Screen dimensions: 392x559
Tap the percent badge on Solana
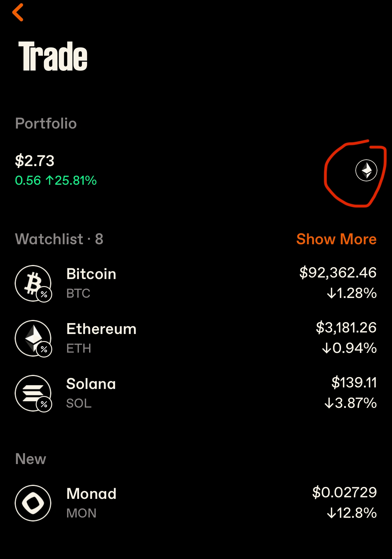[44, 405]
